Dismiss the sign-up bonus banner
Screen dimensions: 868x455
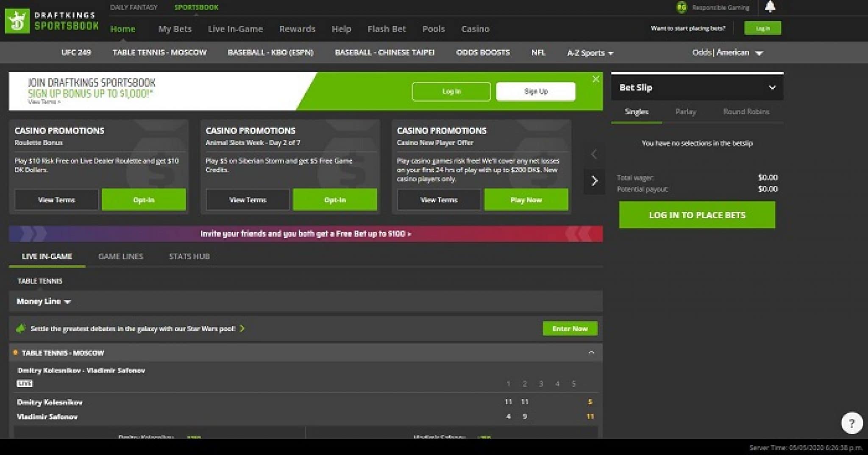pos(596,79)
